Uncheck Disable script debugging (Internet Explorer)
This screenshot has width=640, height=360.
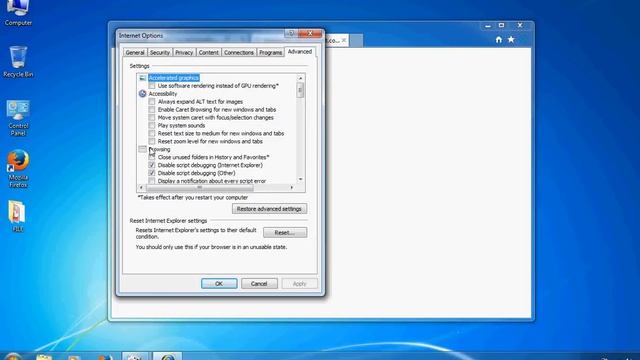[152, 165]
